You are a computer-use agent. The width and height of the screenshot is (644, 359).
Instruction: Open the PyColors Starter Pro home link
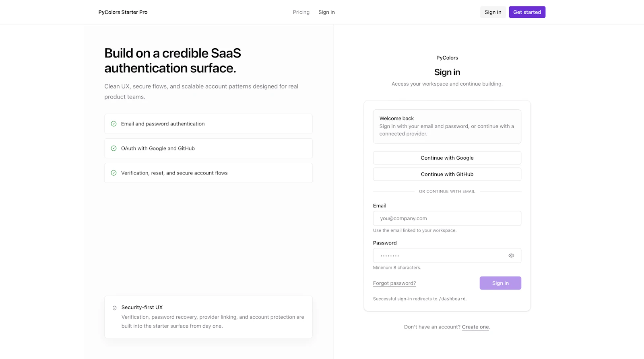(123, 12)
